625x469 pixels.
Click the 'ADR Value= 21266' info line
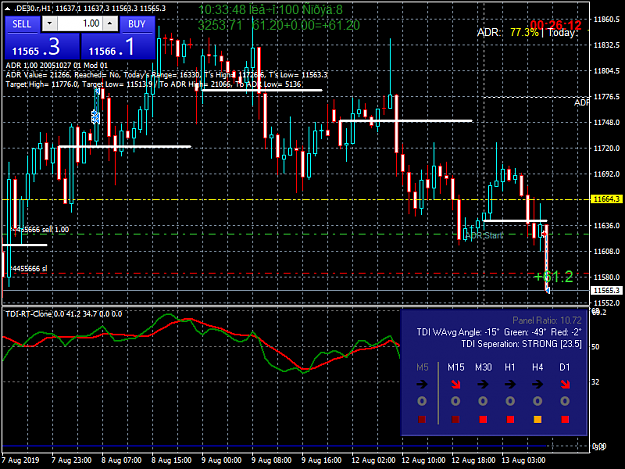tap(38, 75)
